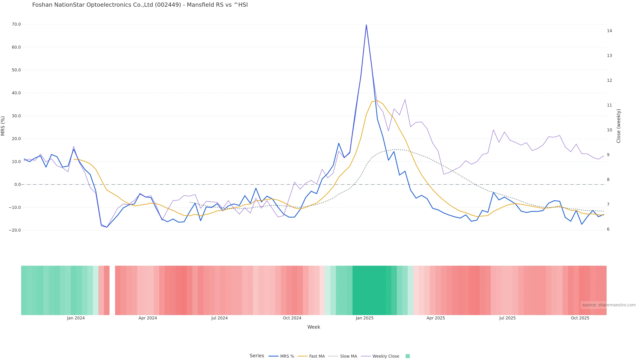Click the white gap in heatmap strip

(x=112, y=290)
